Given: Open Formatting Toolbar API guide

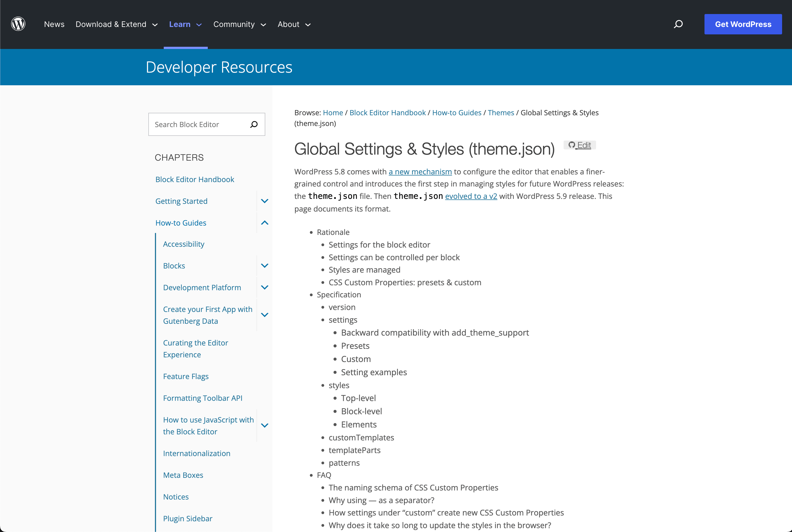Looking at the screenshot, I should pyautogui.click(x=203, y=398).
